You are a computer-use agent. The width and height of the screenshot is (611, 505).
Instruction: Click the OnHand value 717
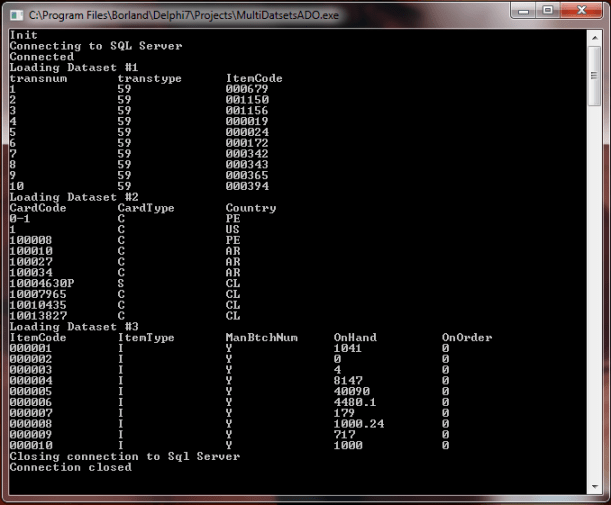coord(344,434)
